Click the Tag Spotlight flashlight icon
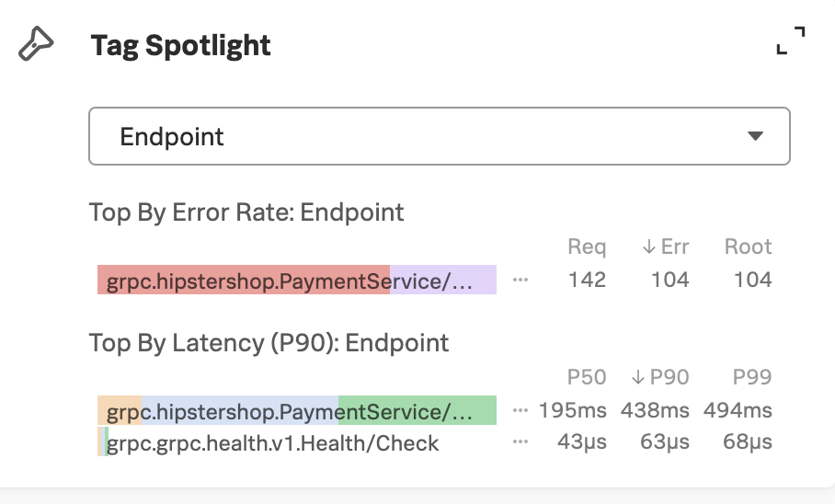 (36, 44)
